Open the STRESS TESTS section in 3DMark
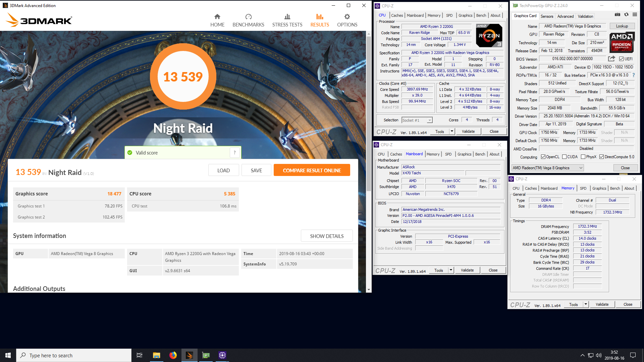Image resolution: width=644 pixels, height=362 pixels. (287, 20)
